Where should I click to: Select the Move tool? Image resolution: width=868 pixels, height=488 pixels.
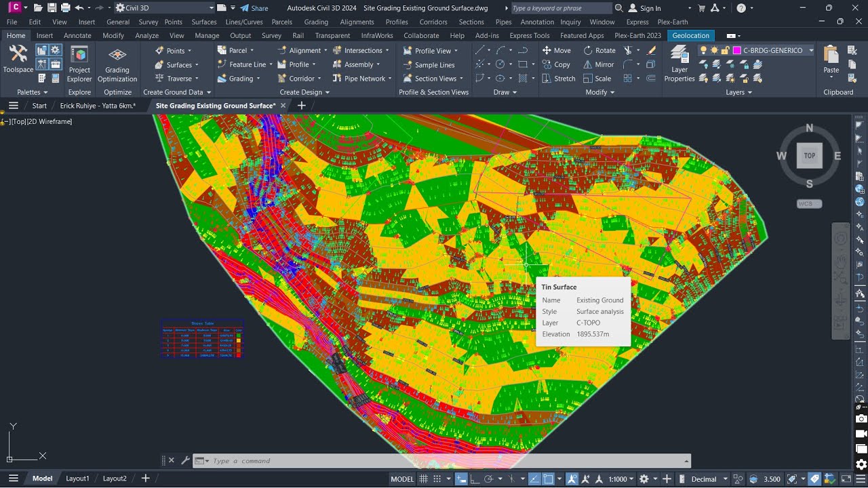(556, 50)
